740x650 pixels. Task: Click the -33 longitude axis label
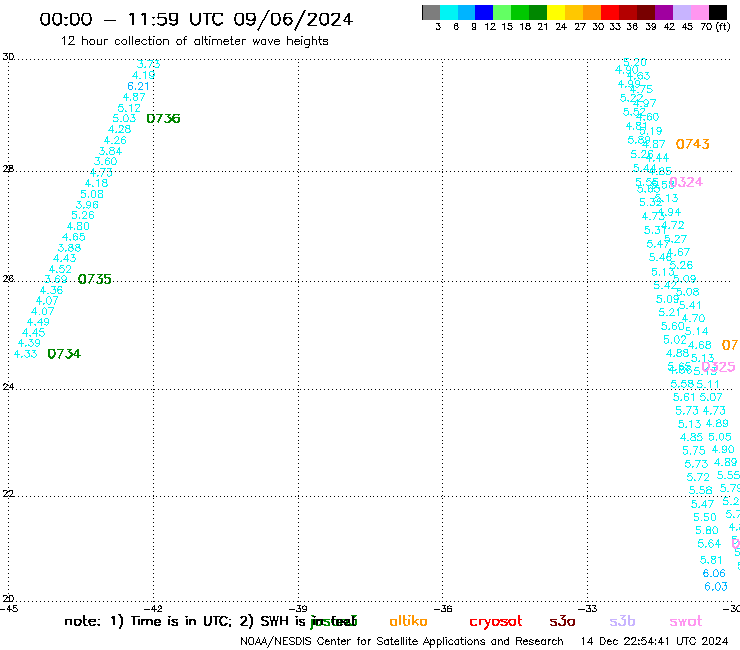click(589, 609)
